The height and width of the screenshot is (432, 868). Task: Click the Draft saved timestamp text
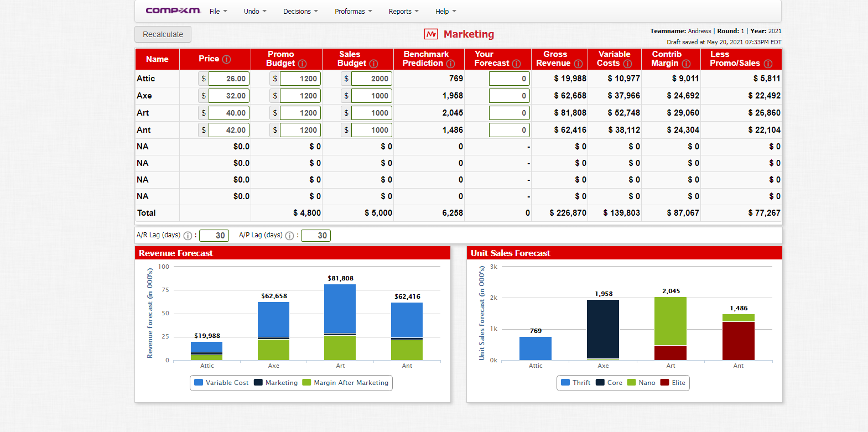[724, 42]
